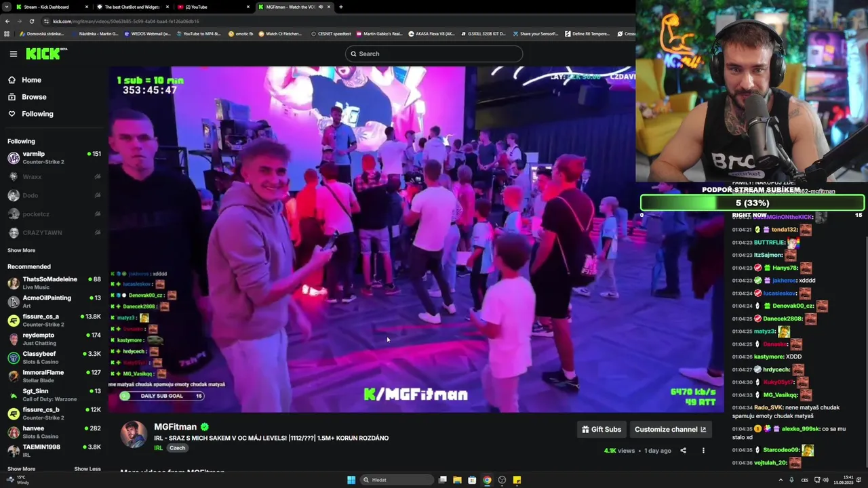
Task: Open OBS Studio from the taskbar
Action: click(x=502, y=480)
